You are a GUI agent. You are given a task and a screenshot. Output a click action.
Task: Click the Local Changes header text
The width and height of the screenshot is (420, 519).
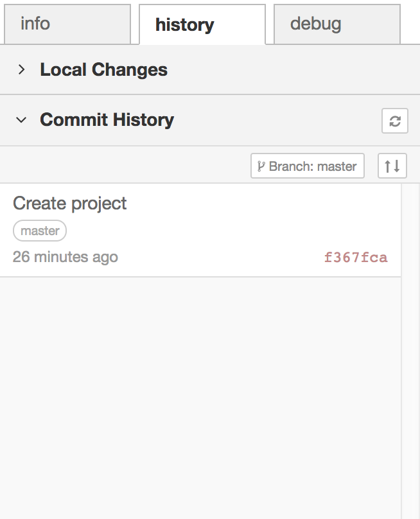pos(103,69)
